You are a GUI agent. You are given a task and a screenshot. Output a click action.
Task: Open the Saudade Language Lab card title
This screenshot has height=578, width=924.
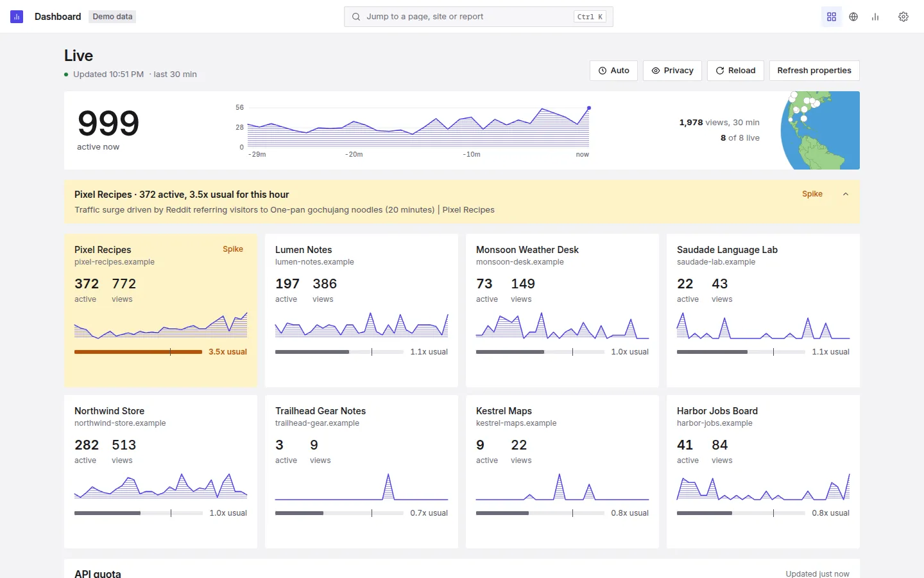tap(727, 250)
